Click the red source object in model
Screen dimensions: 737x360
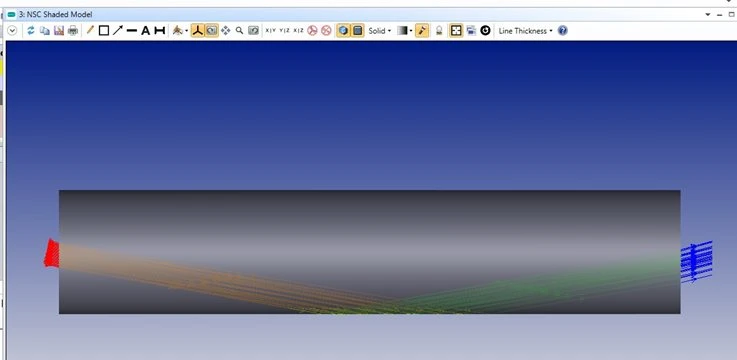click(x=52, y=253)
